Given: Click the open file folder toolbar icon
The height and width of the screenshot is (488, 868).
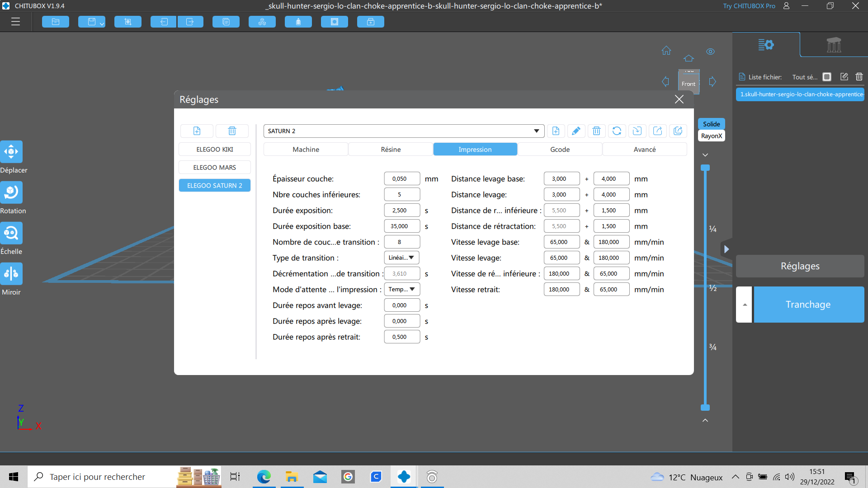Looking at the screenshot, I should tap(56, 22).
